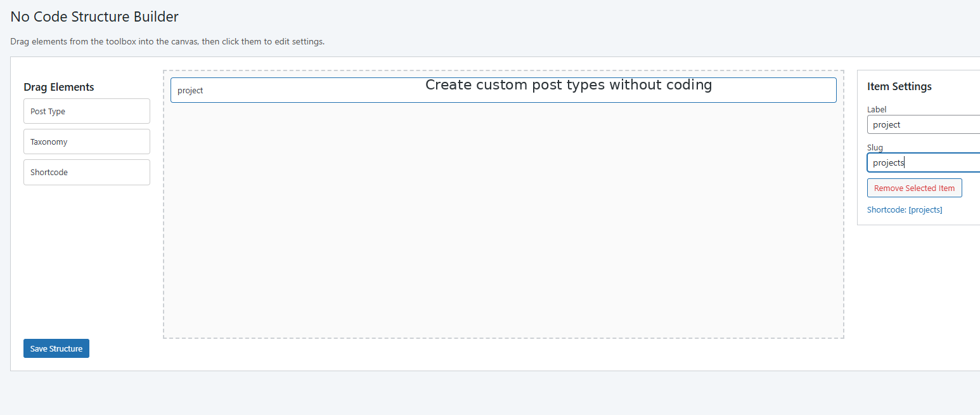Click the instructions text below the page title
The height and width of the screenshot is (415, 980).
pyautogui.click(x=167, y=41)
